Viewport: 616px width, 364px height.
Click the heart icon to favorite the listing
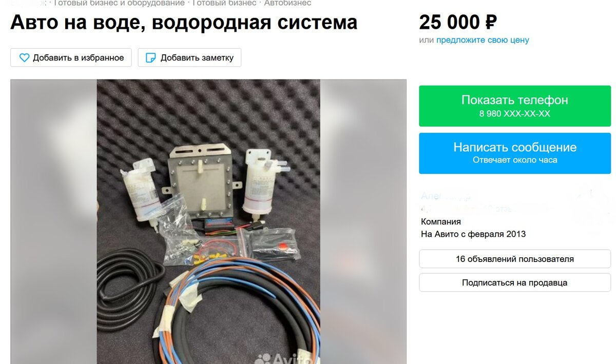point(24,58)
